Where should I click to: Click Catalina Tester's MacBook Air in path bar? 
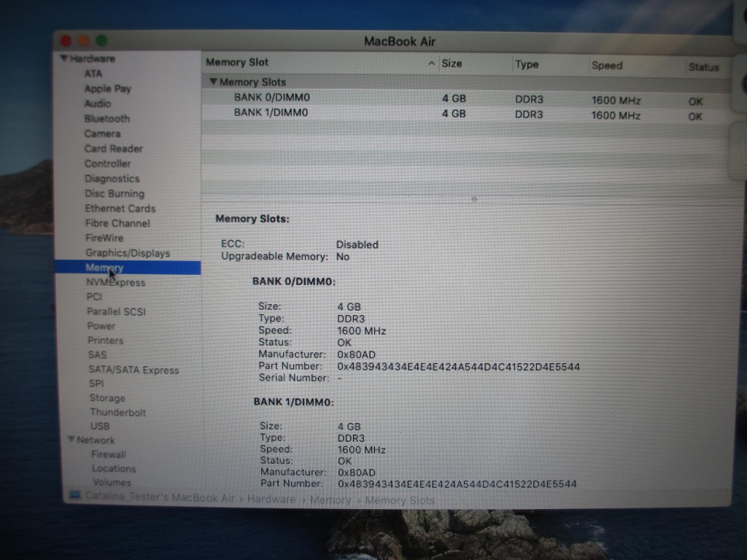(x=160, y=497)
